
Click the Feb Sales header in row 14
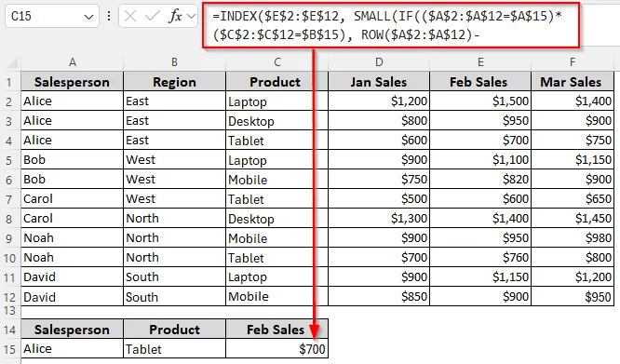coord(276,330)
